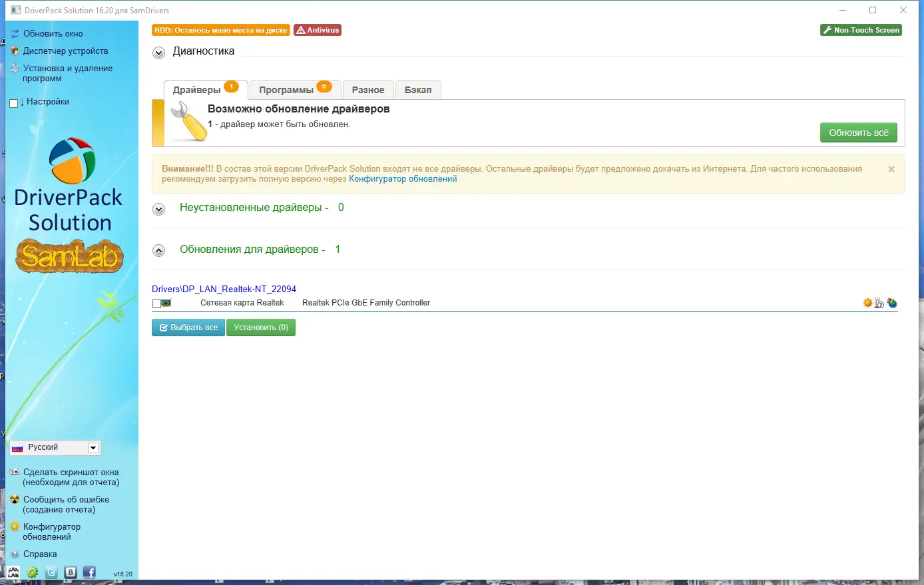The image size is (924, 585).
Task: Click the HDD low disk space warning badge
Action: point(221,30)
